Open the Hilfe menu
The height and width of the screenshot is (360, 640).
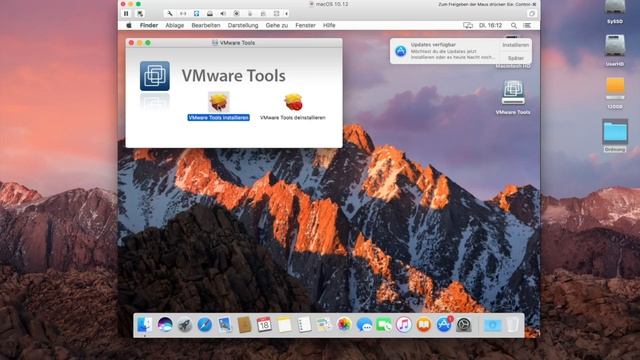329,25
